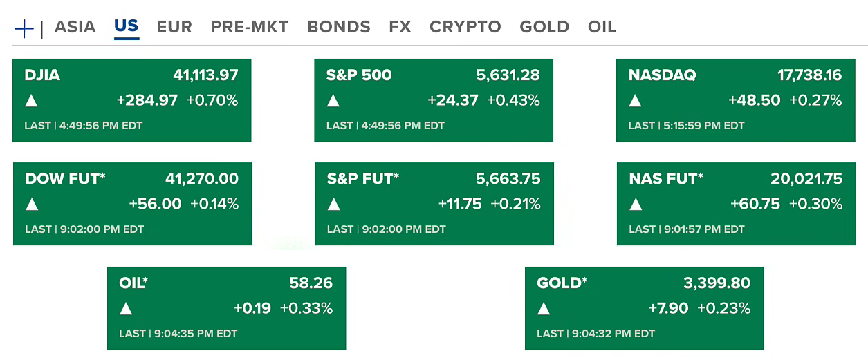Image resolution: width=868 pixels, height=360 pixels.
Task: Open the FX tab
Action: (x=400, y=27)
